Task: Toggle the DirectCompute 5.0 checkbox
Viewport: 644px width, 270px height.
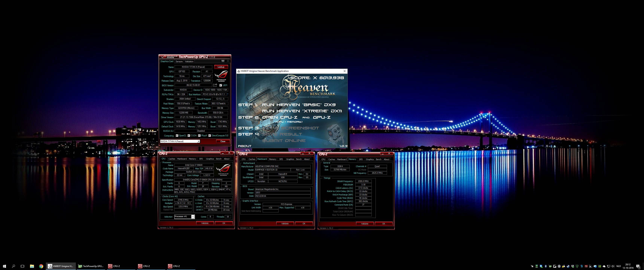Action: pyautogui.click(x=209, y=136)
